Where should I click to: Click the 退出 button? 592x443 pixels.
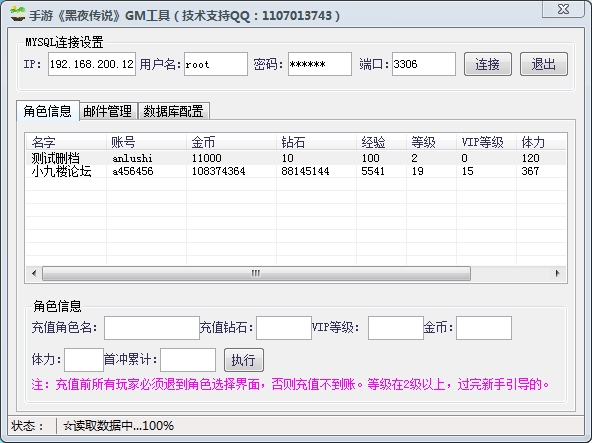544,64
